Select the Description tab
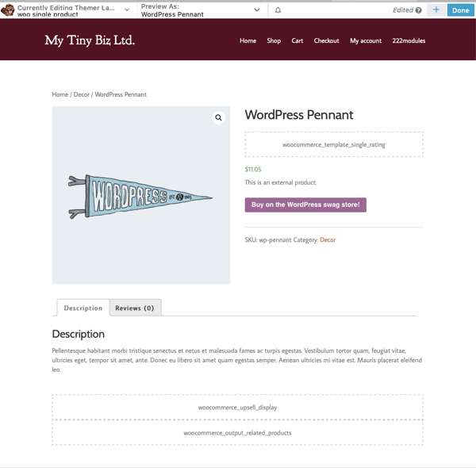The width and height of the screenshot is (476, 471). point(83,308)
